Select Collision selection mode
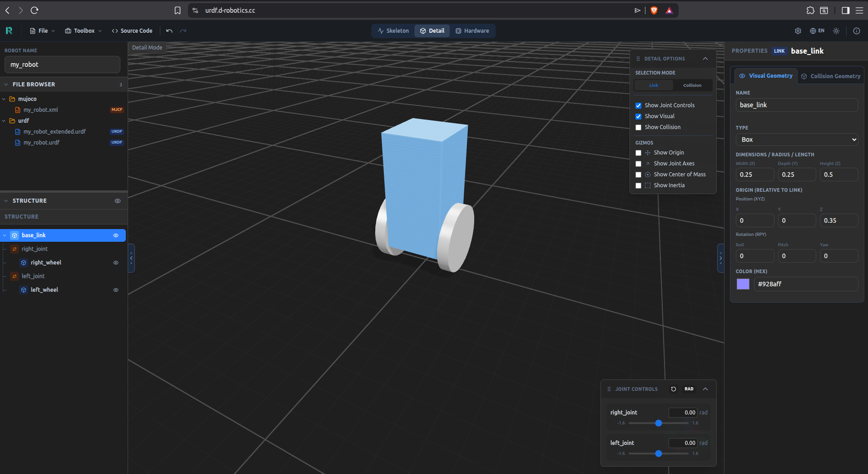The image size is (868, 474). [692, 85]
